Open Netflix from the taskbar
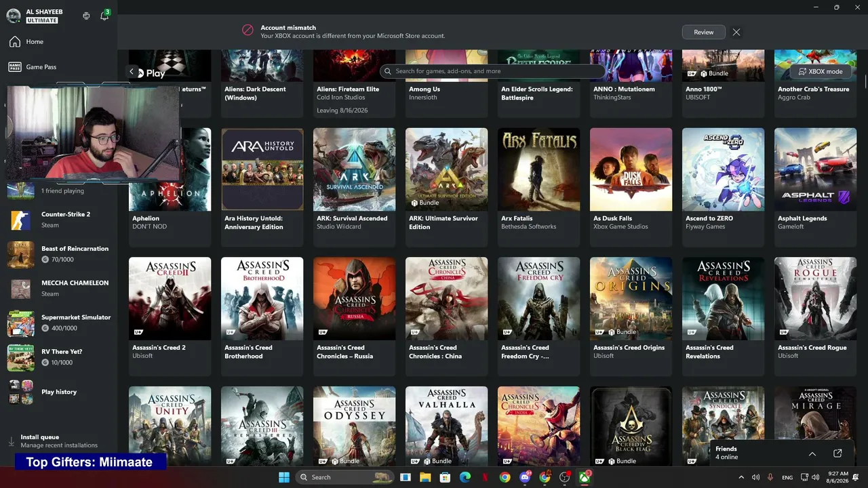This screenshot has width=868, height=488. [485, 477]
